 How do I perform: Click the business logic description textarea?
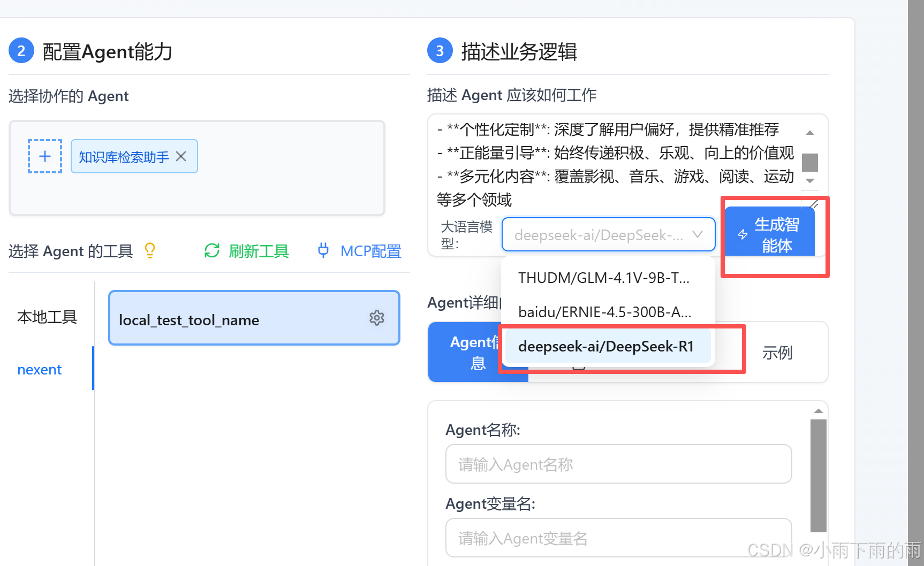616,164
